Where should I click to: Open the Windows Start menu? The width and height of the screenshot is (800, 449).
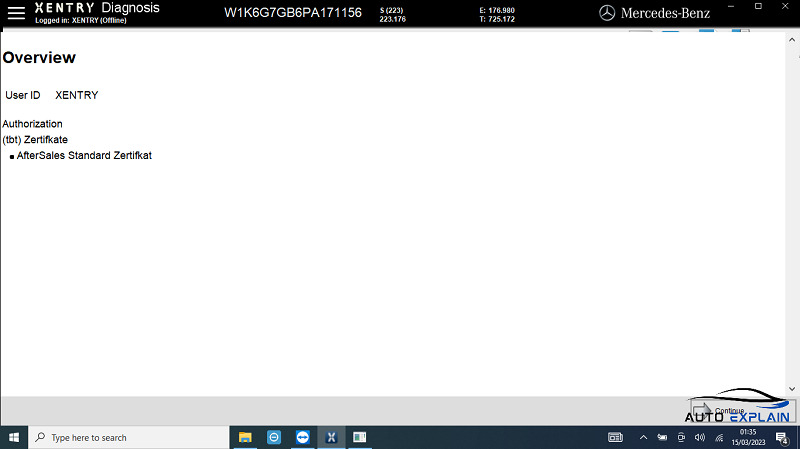point(14,438)
